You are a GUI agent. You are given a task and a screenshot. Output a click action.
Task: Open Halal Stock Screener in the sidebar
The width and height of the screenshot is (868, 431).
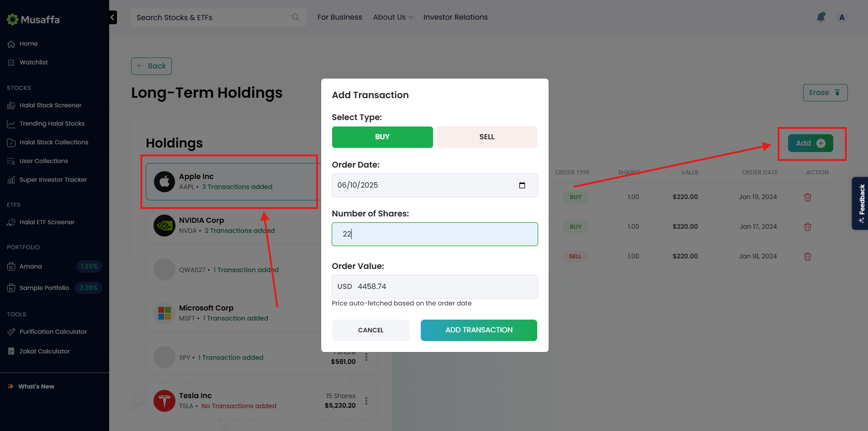tap(50, 105)
